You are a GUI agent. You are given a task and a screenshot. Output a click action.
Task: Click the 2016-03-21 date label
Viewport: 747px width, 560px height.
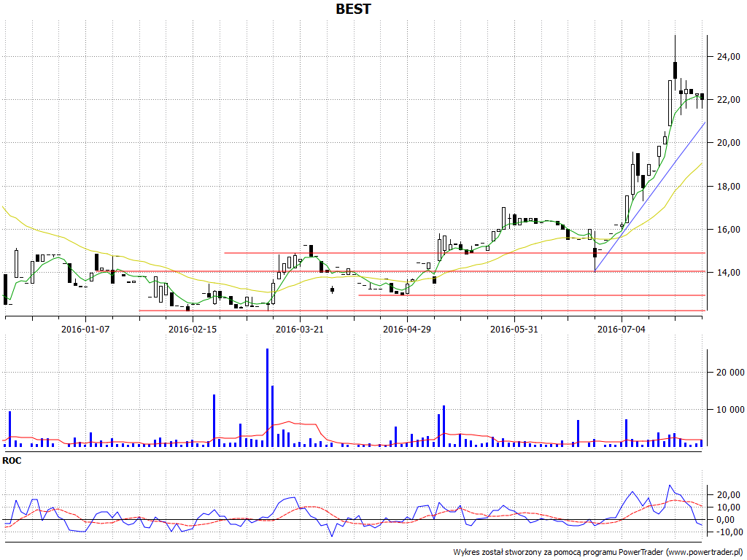300,329
